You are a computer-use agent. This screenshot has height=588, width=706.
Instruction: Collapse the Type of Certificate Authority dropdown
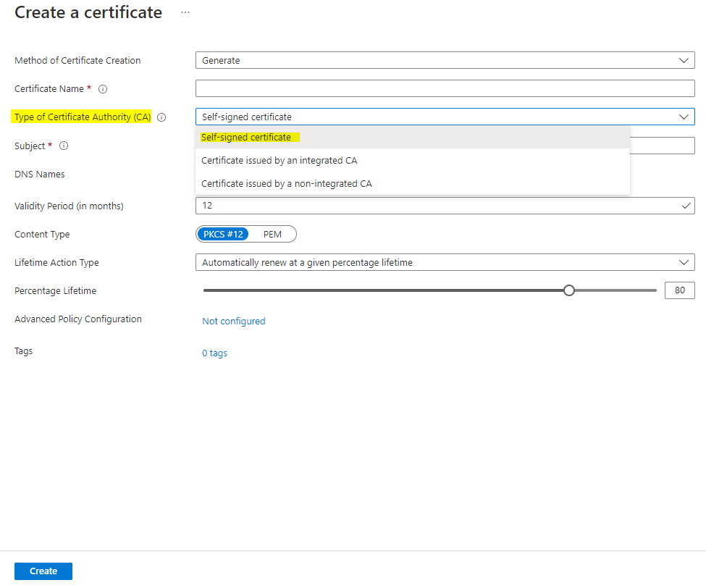445,117
